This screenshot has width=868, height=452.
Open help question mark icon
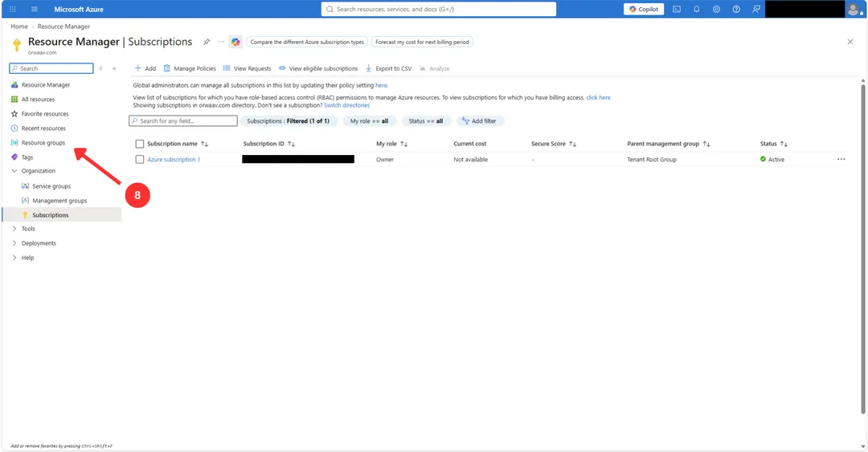coord(736,10)
